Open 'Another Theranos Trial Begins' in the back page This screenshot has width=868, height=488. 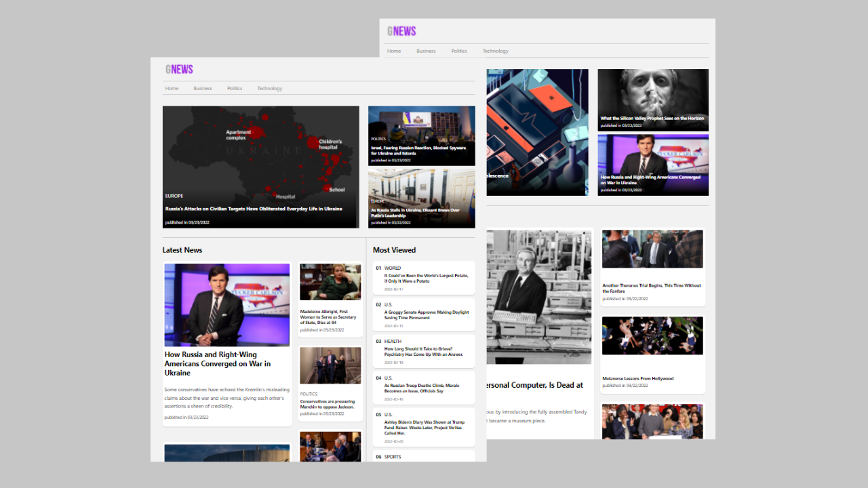point(652,288)
